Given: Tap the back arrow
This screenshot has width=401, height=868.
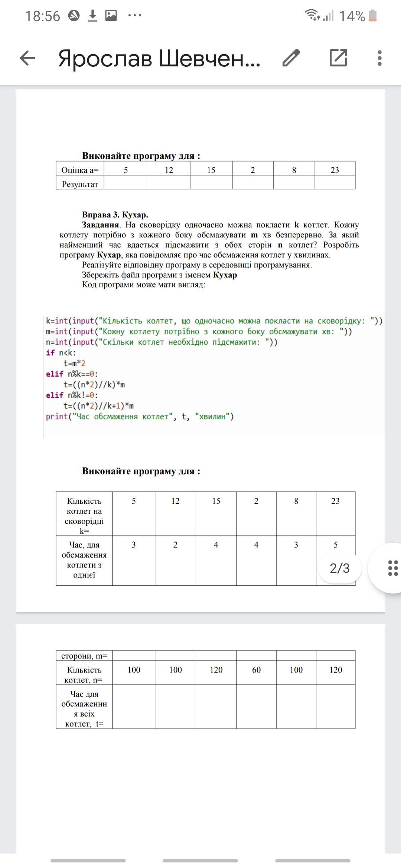Looking at the screenshot, I should click(x=27, y=58).
